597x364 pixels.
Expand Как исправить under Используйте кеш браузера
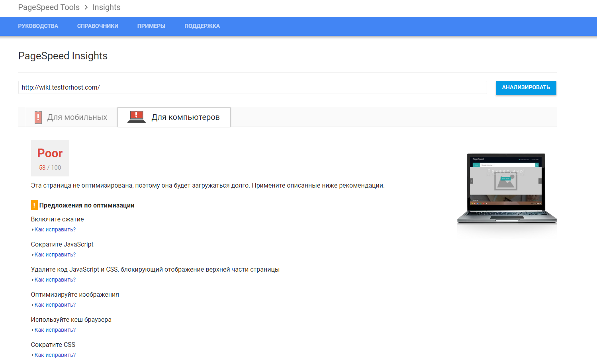point(55,330)
